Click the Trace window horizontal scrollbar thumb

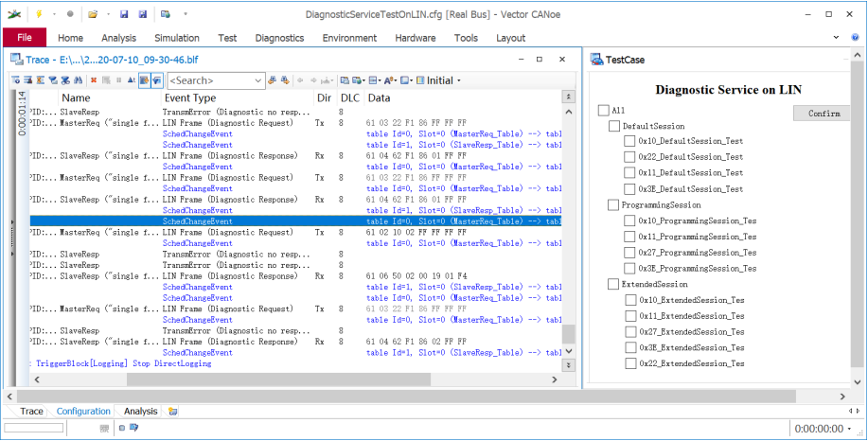[x=278, y=379]
